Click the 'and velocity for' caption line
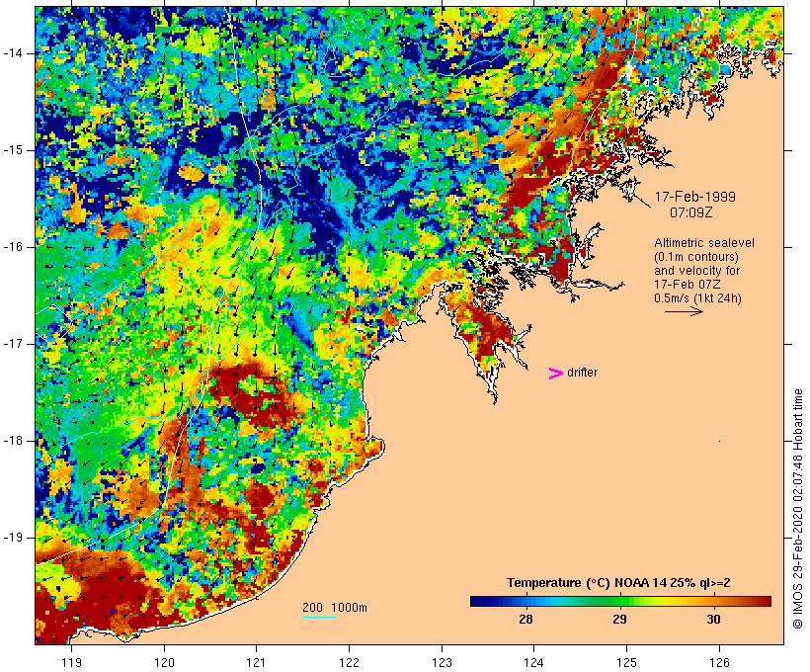Screen dimensions: 810x672 pos(696,271)
